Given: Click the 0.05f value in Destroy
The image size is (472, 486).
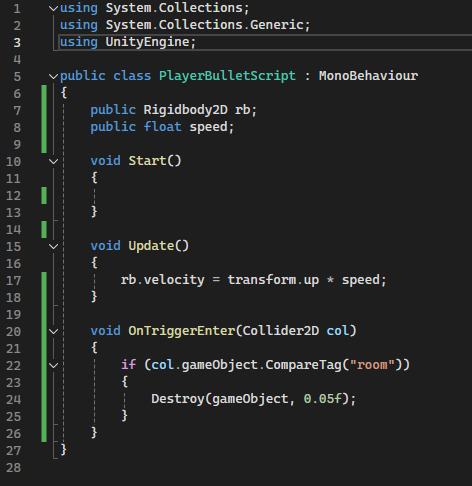Looking at the screenshot, I should 323,399.
